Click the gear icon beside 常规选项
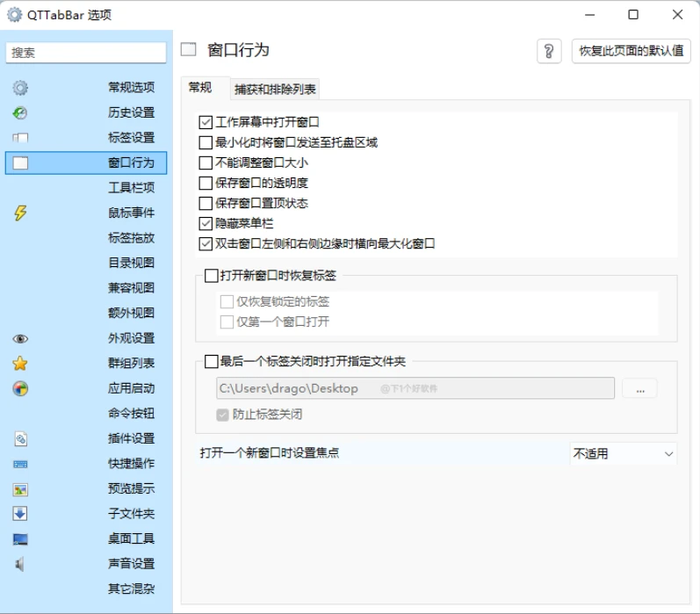The width and height of the screenshot is (700, 614). tap(20, 88)
